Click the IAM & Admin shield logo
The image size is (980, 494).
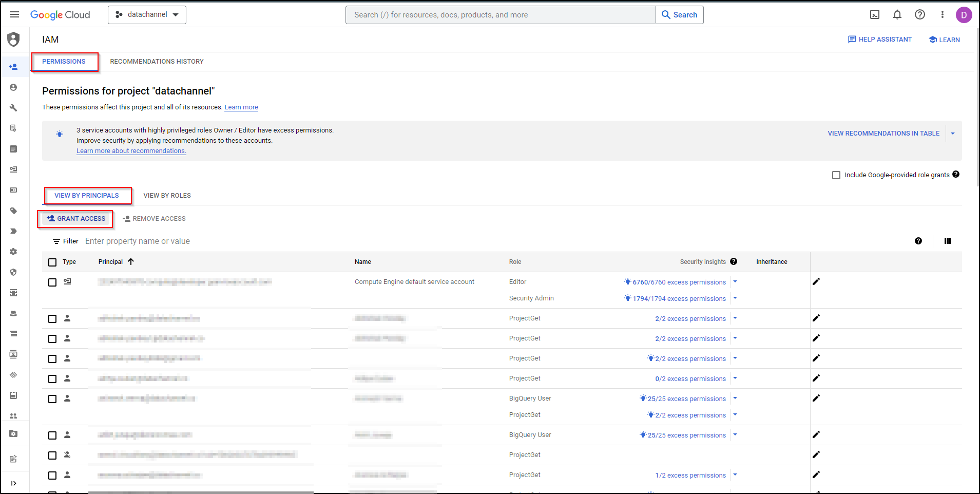[14, 40]
